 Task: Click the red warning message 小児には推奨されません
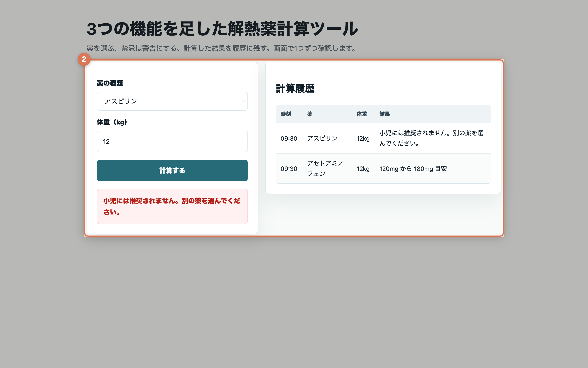pyautogui.click(x=172, y=206)
